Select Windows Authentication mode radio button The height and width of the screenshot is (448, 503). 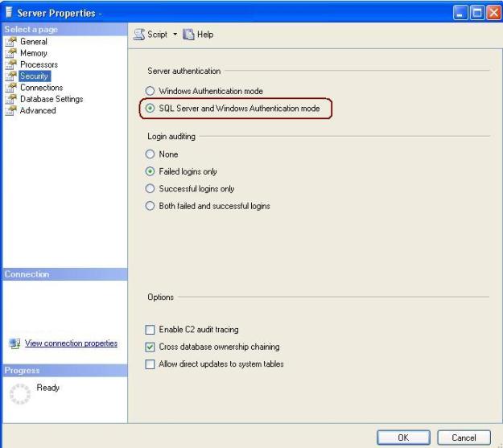click(x=150, y=92)
